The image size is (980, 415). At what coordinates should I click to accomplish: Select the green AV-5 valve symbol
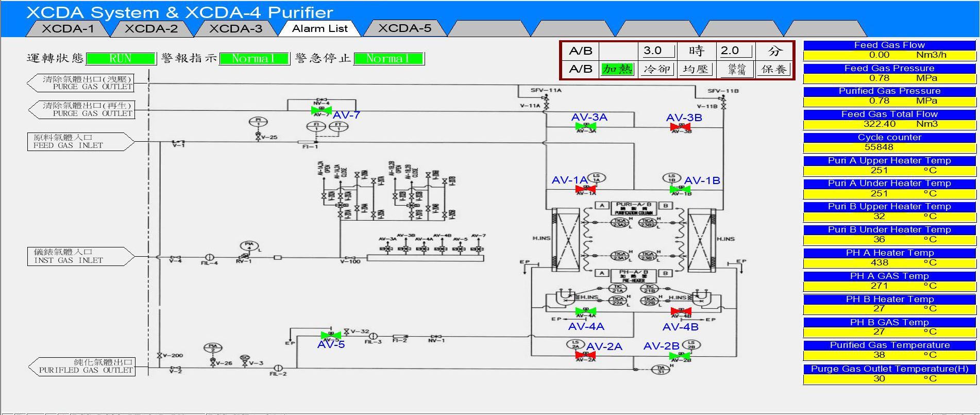[x=331, y=335]
